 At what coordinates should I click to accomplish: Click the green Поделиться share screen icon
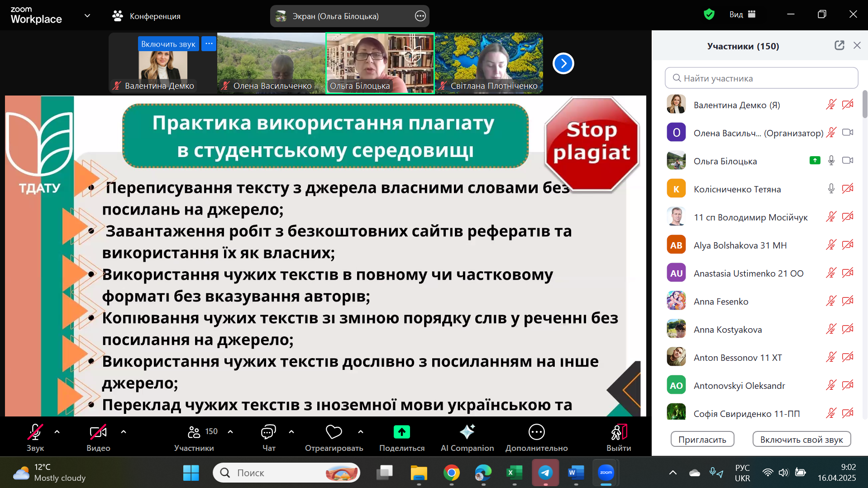click(402, 432)
